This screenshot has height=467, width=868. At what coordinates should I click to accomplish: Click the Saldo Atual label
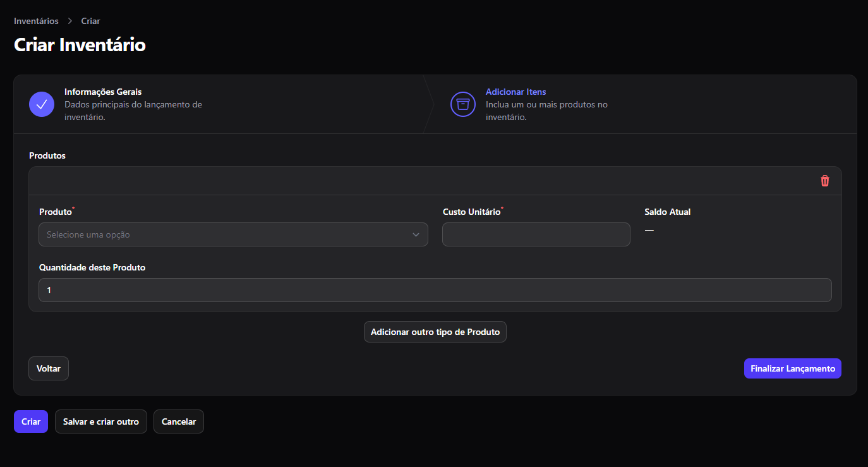coord(668,212)
